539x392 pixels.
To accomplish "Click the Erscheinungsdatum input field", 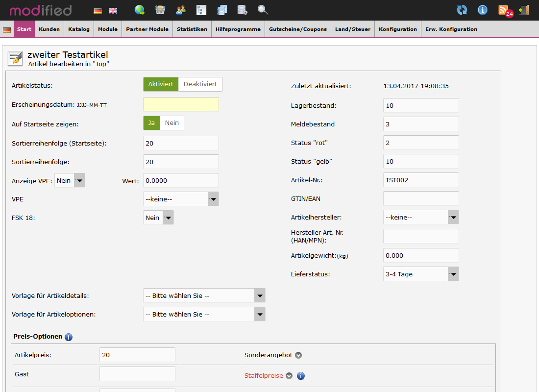I will (181, 105).
